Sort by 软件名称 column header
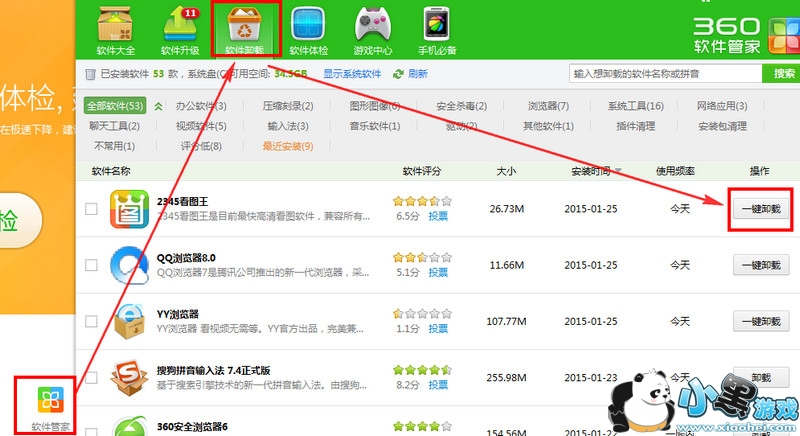This screenshot has height=436, width=800. pos(111,171)
